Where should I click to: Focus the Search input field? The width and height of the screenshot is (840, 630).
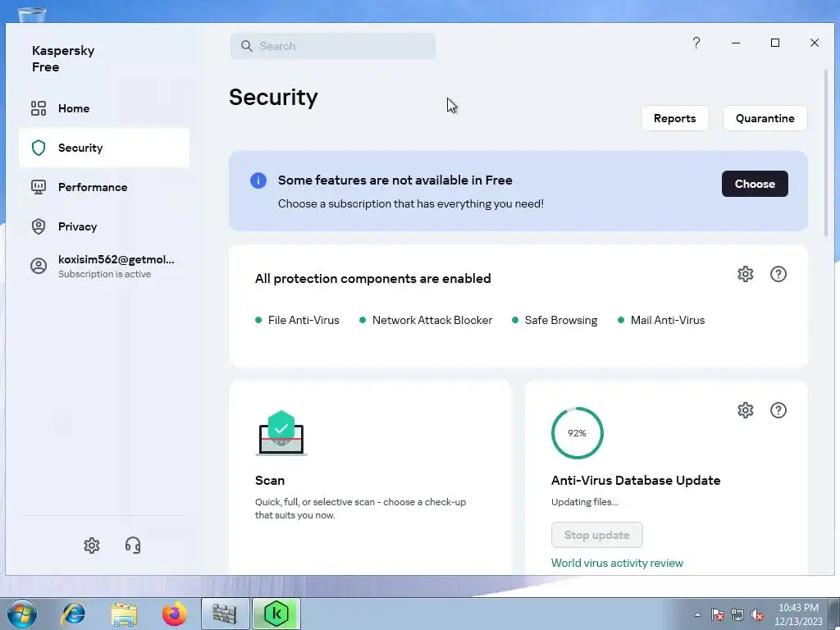(333, 46)
